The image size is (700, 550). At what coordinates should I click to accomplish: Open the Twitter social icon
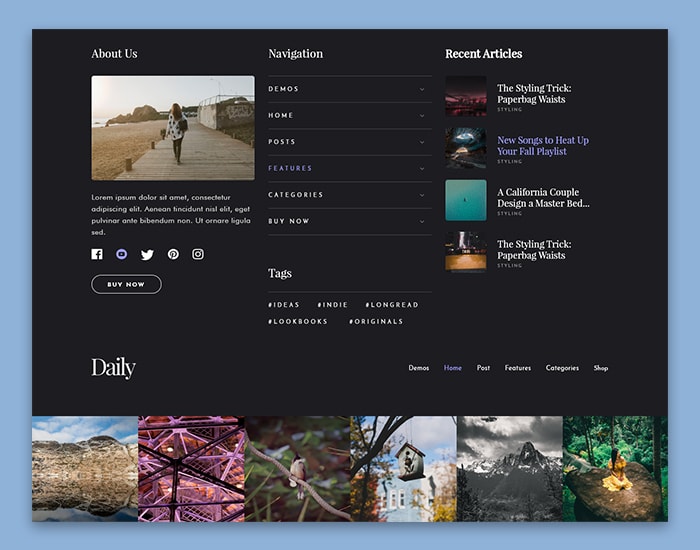coord(147,254)
